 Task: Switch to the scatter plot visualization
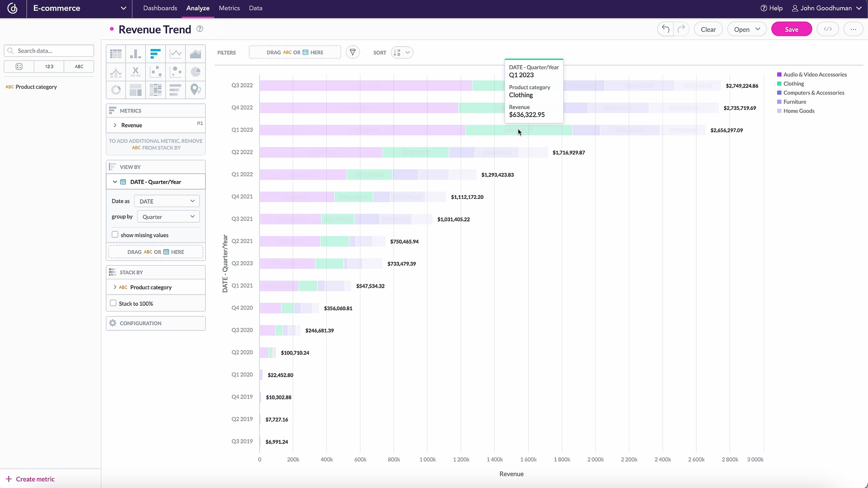click(x=155, y=72)
